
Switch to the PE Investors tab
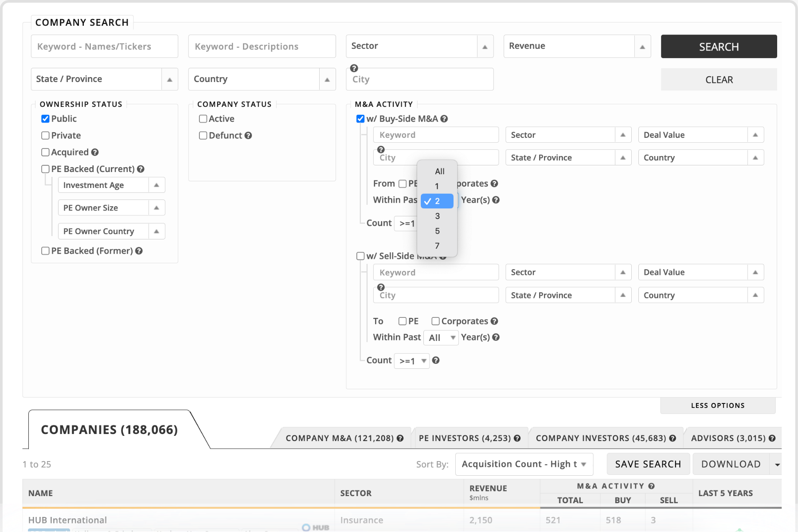coord(469,438)
